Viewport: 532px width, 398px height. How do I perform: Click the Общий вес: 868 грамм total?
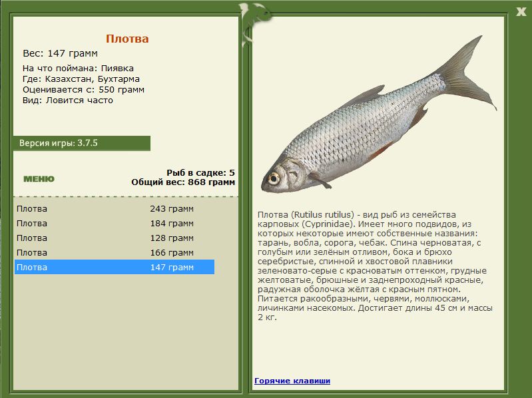(x=183, y=182)
